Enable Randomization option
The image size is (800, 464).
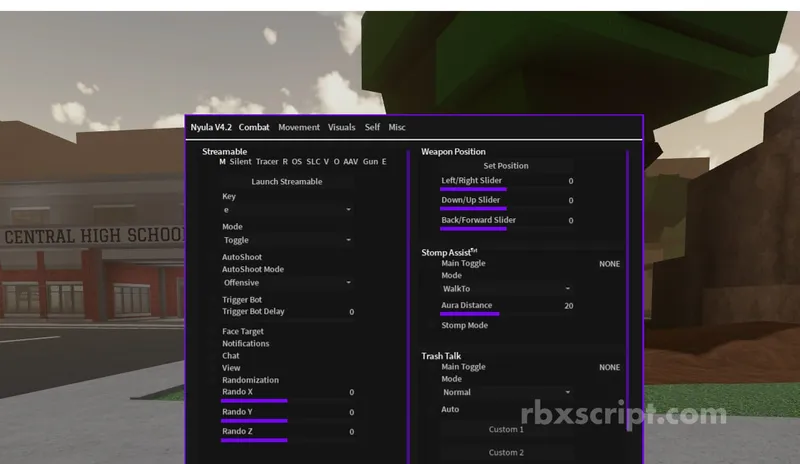click(250, 380)
